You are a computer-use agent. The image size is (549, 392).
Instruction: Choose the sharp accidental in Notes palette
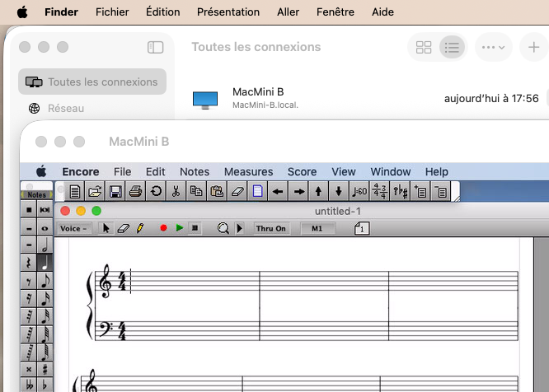[x=44, y=369]
